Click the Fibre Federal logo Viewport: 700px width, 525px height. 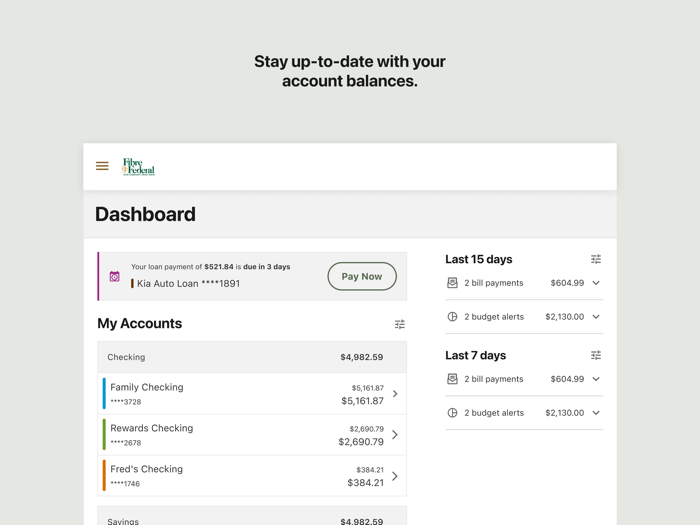[x=138, y=167]
